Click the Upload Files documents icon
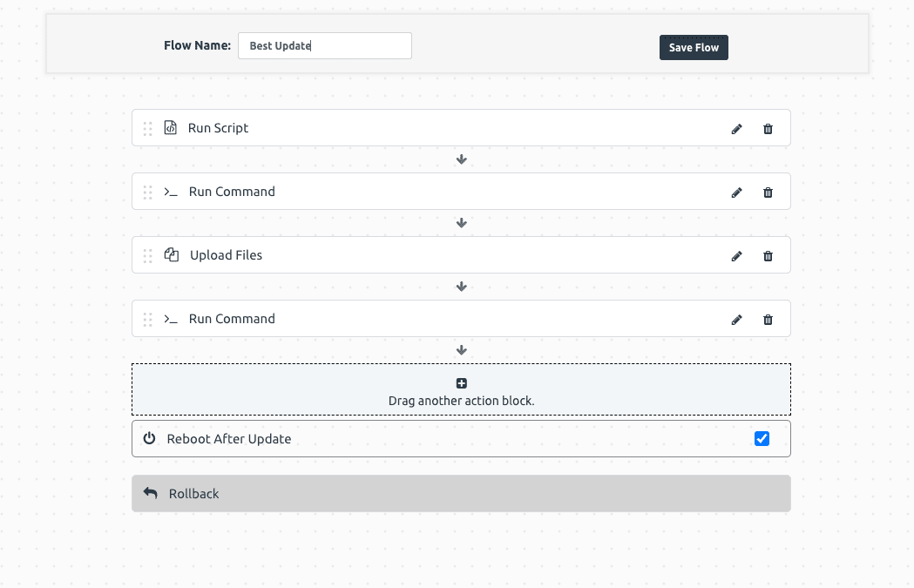Screen dimensions: 914x588 tap(172, 254)
